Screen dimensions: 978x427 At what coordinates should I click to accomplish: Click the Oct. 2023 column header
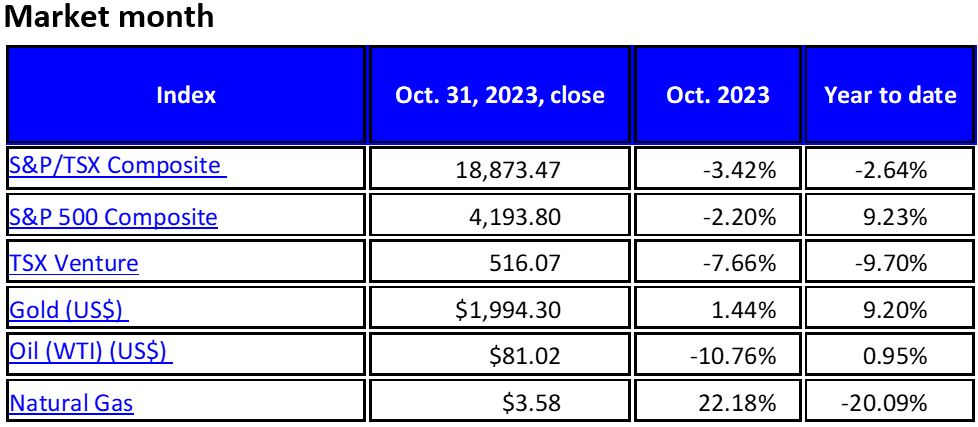coord(718,96)
